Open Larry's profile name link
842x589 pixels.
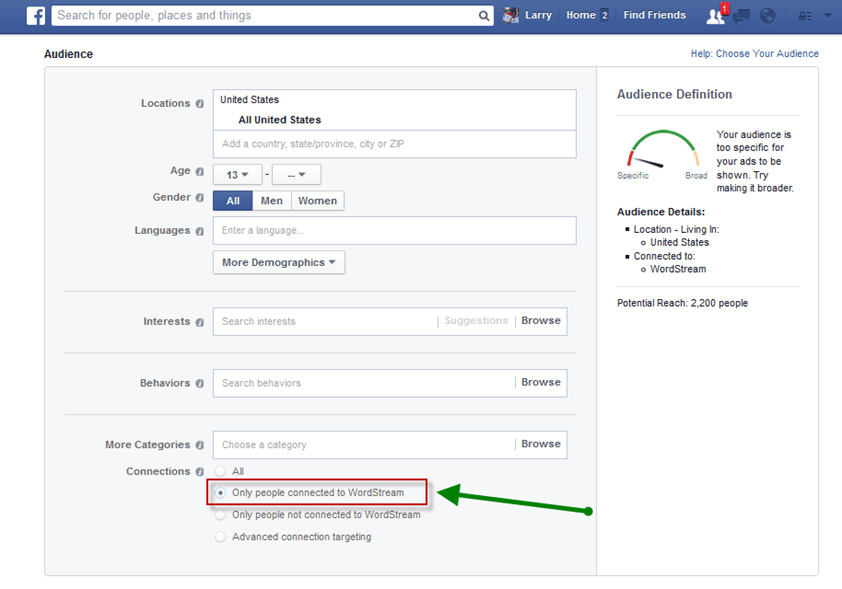(538, 15)
